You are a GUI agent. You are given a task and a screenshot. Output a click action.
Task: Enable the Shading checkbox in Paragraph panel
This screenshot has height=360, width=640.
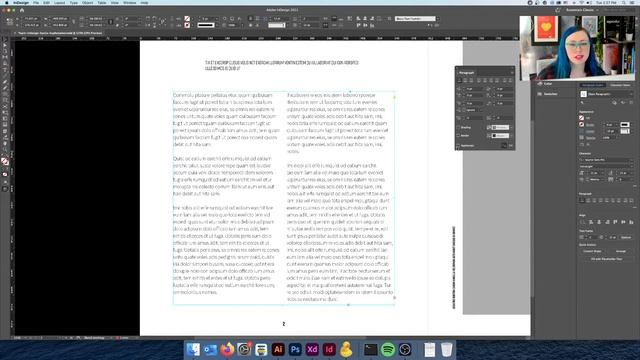click(458, 127)
